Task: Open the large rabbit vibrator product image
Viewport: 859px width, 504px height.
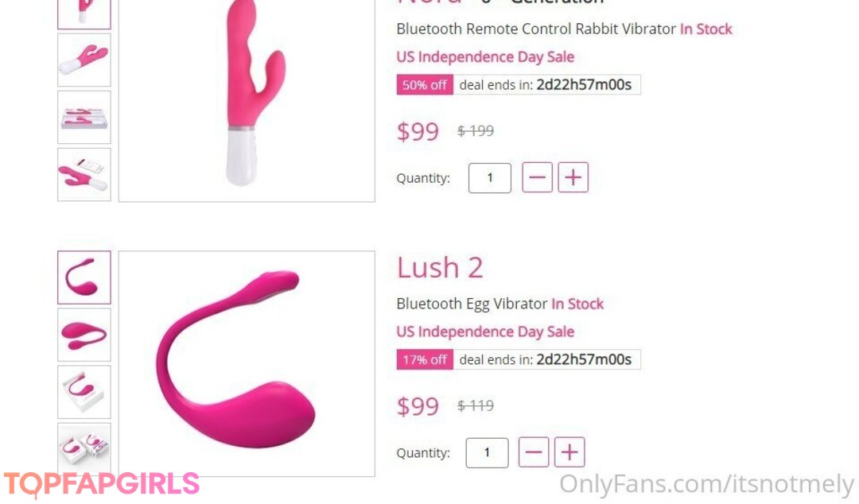Action: point(247,100)
